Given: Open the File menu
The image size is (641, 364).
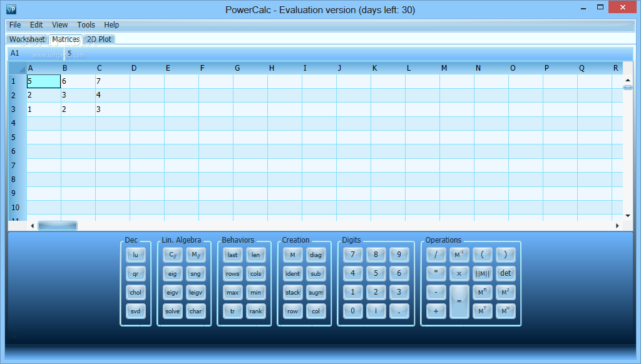Looking at the screenshot, I should point(15,25).
